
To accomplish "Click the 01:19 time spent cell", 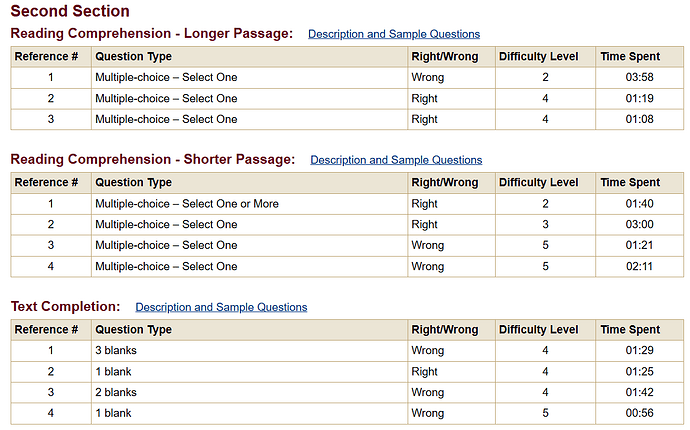I will click(639, 99).
